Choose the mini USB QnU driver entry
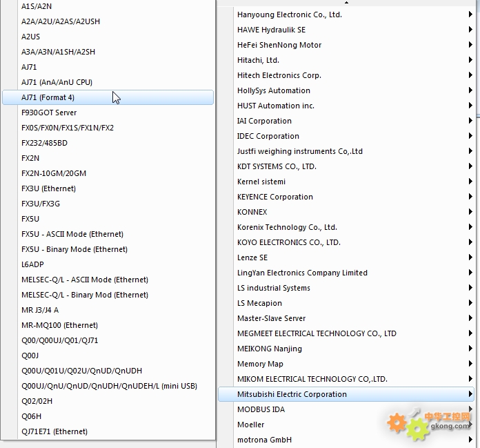This screenshot has width=480, height=448. [108, 386]
